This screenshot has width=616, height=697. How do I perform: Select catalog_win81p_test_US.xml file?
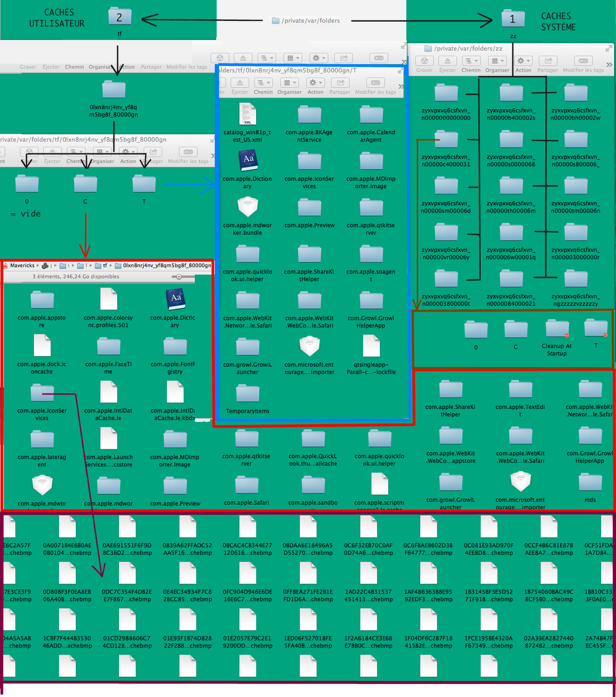[248, 114]
